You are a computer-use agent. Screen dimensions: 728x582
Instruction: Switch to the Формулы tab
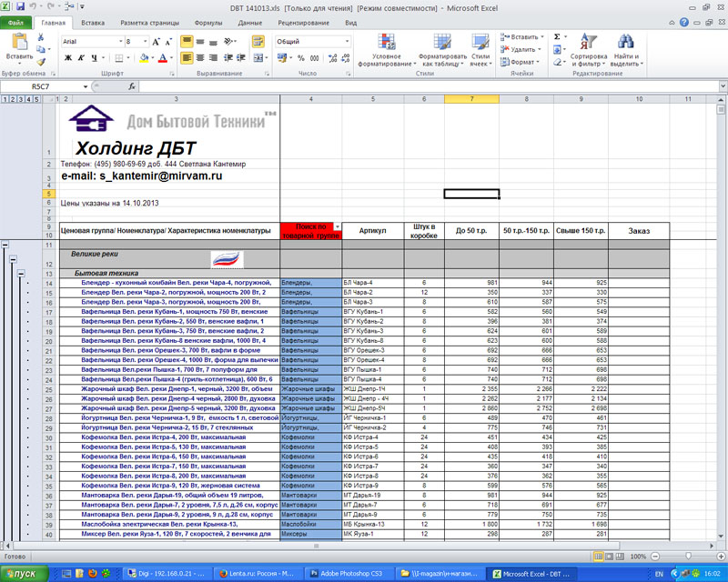click(208, 23)
